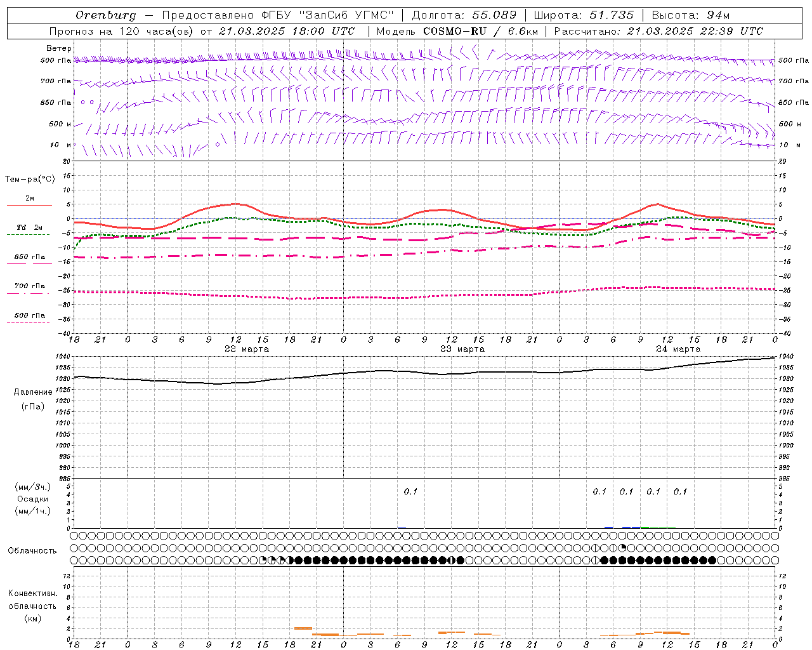812x650 pixels.
Task: Click the Рассчитано: 21.03.2025 22:39 UTC text
Action: tap(658, 31)
